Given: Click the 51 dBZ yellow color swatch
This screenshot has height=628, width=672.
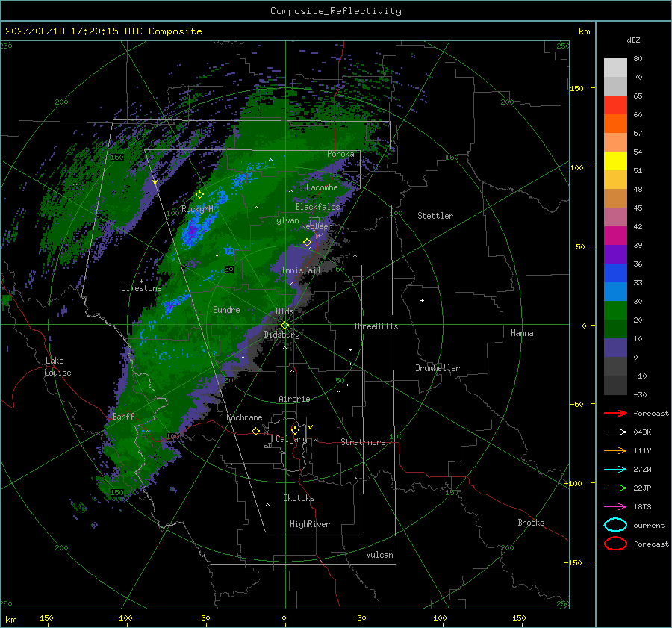Looking at the screenshot, I should coord(615,161).
